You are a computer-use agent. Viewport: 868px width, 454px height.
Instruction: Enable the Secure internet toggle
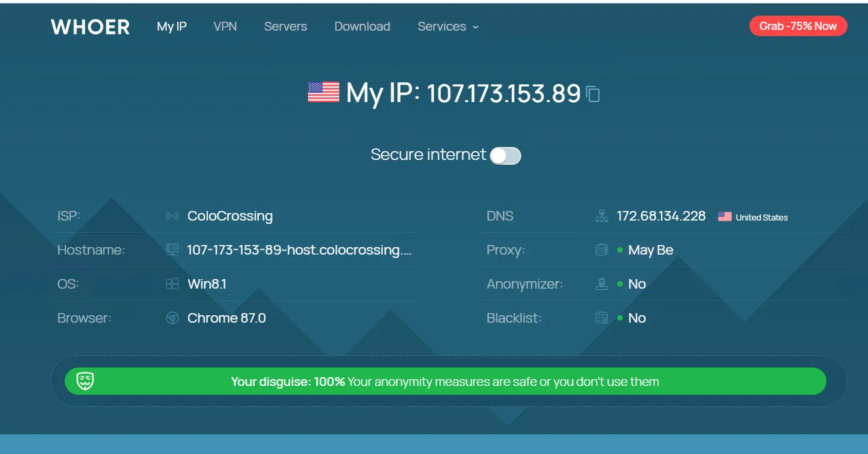click(x=506, y=156)
